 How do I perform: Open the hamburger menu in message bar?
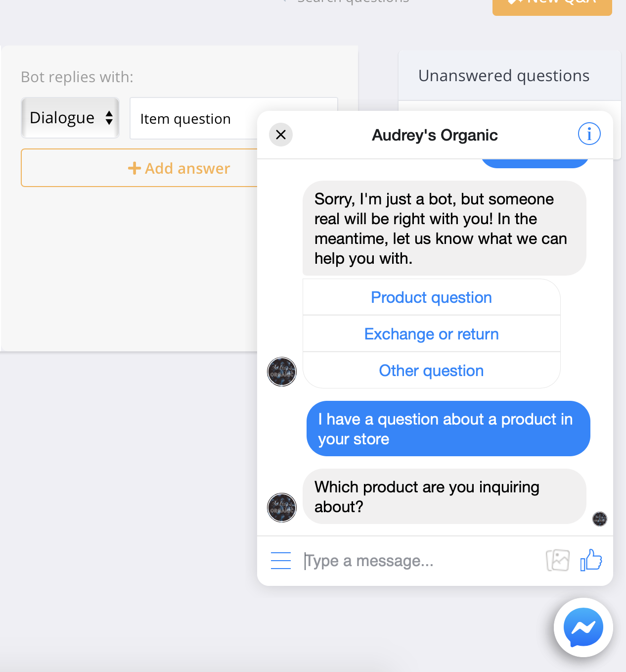(x=281, y=561)
